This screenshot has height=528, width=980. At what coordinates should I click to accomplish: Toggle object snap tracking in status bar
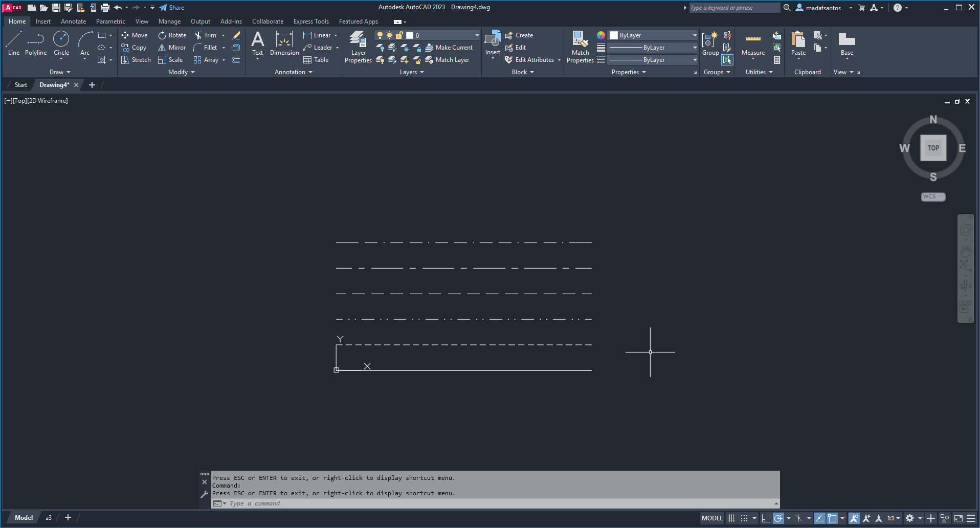pyautogui.click(x=819, y=518)
